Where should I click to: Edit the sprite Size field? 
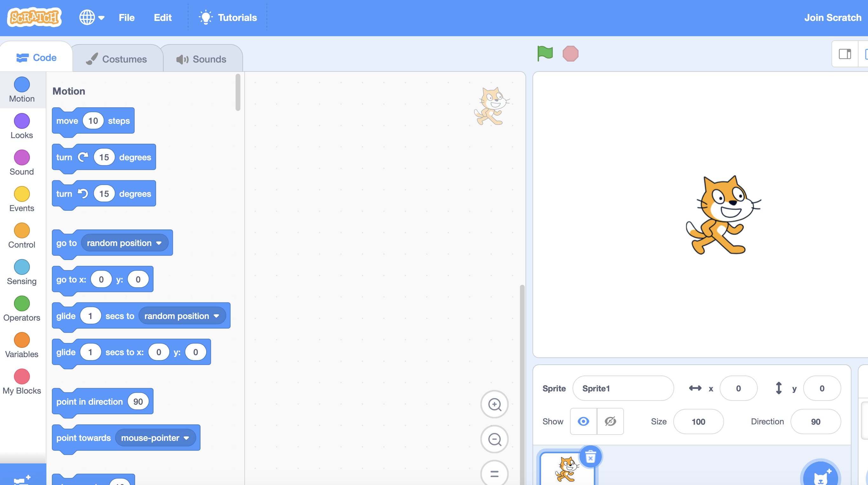[698, 422]
